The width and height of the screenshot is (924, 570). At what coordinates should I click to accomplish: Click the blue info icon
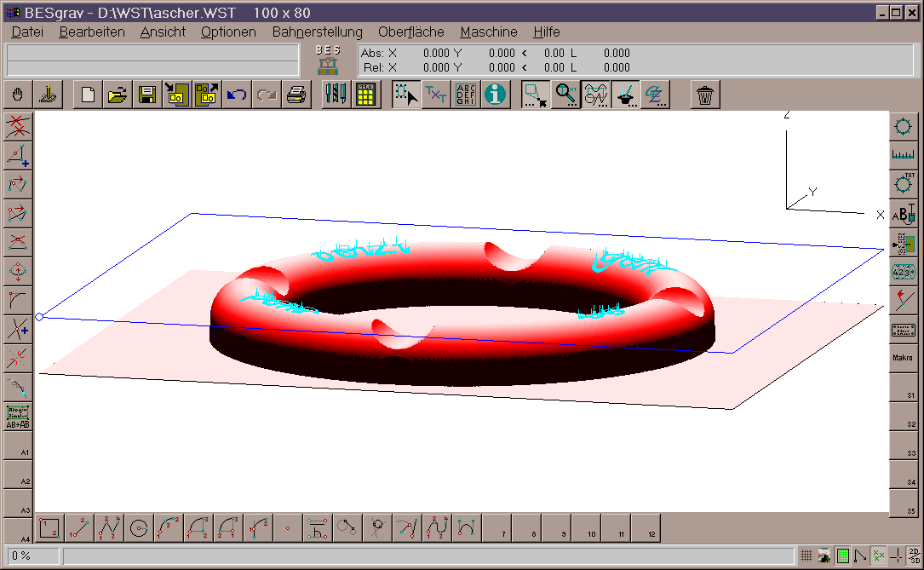point(495,95)
